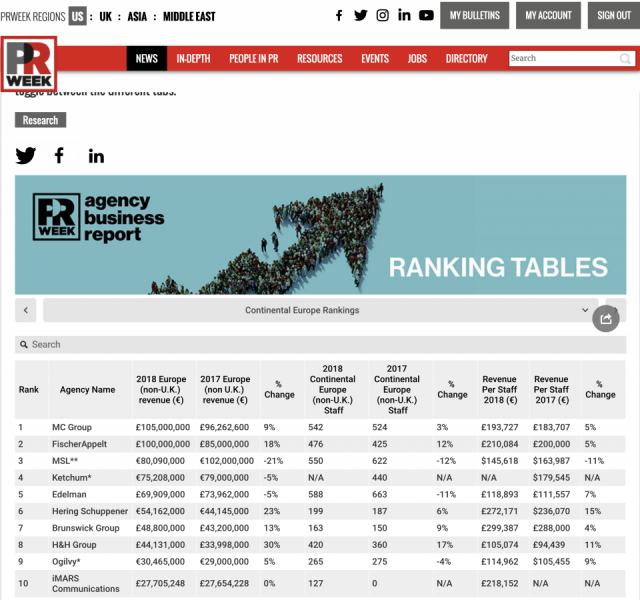
Task: Open the In-Depth menu
Action: click(x=193, y=59)
